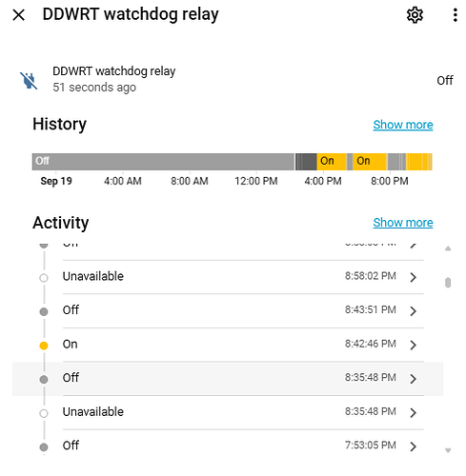
Task: Click the activity list scroll up arrow
Action: pyautogui.click(x=448, y=248)
